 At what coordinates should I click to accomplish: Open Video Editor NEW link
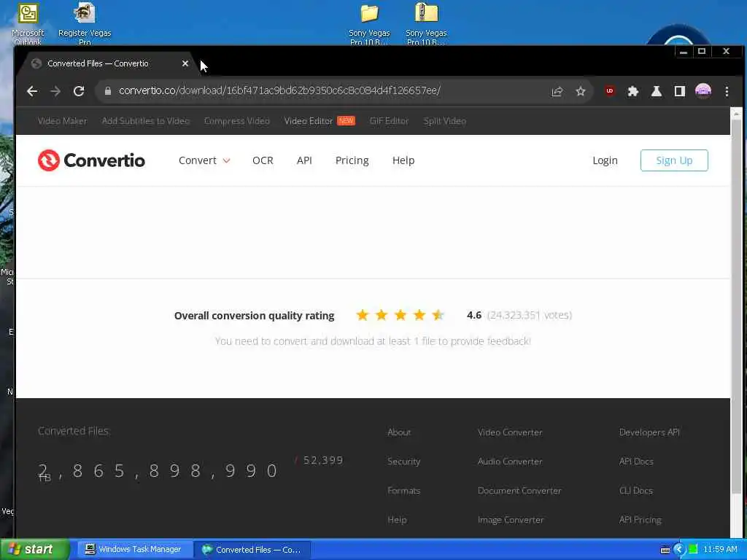click(x=320, y=121)
